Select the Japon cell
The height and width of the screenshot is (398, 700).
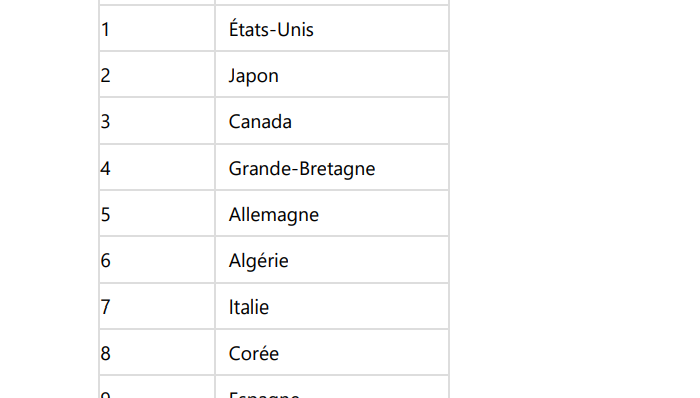coord(332,75)
